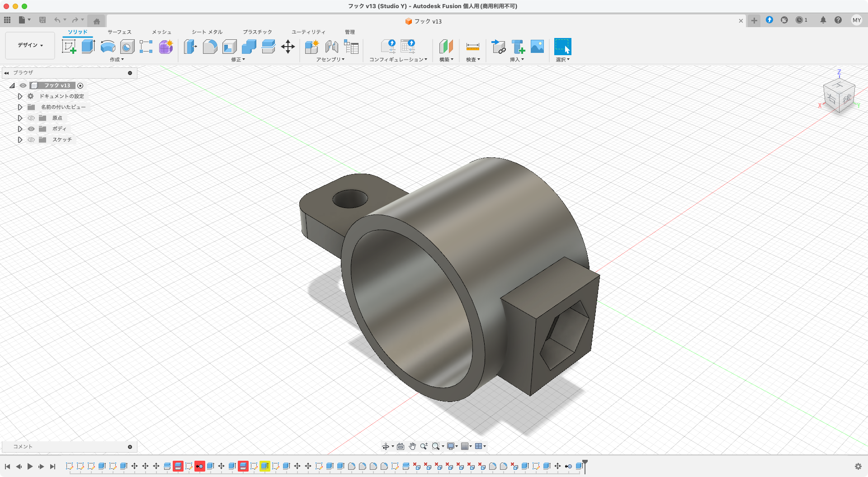Switch to the ユーティリティ tab
Screen dimensions: 868x477
(x=308, y=32)
